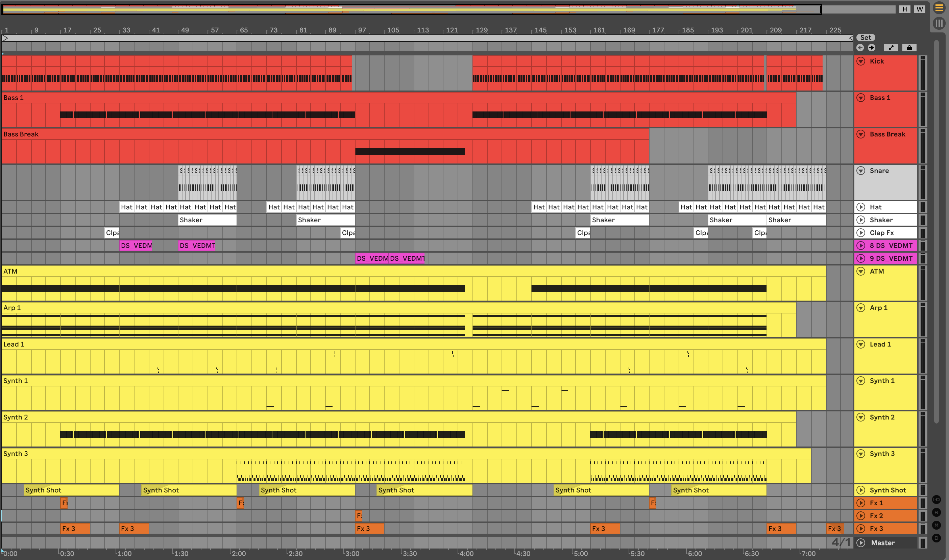Lock envelopes with the padlock button
The image size is (949, 560).
(x=909, y=48)
